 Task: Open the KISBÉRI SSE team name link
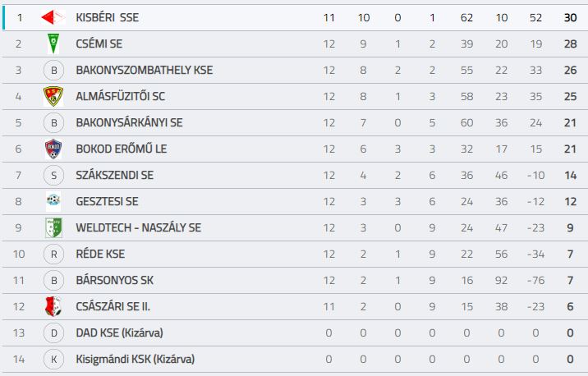[x=108, y=17]
